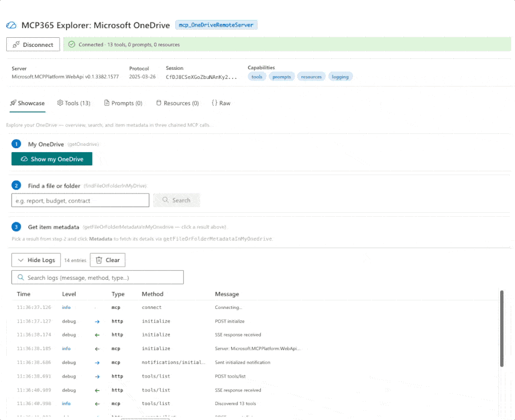Switch to the Tools (13) tab

click(73, 103)
